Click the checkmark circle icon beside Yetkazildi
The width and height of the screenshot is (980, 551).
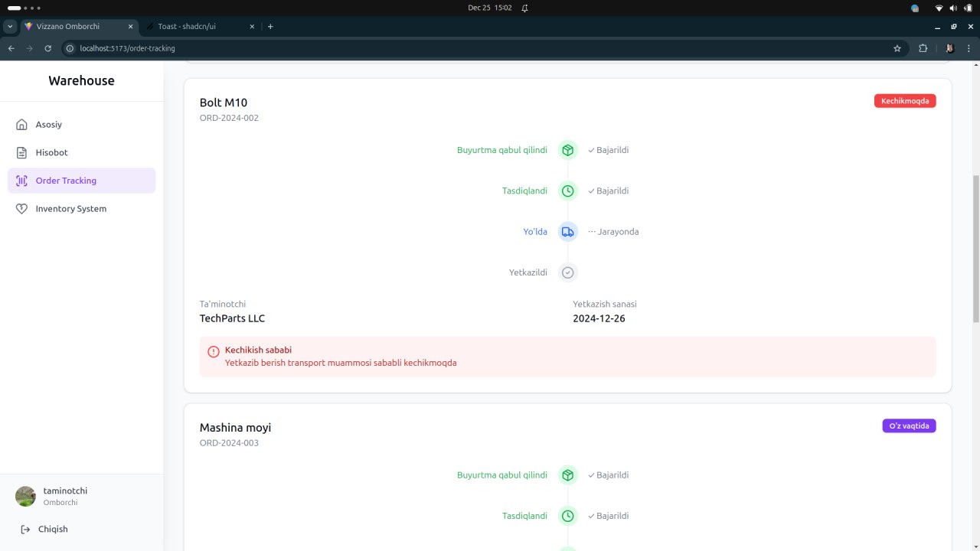pos(567,272)
